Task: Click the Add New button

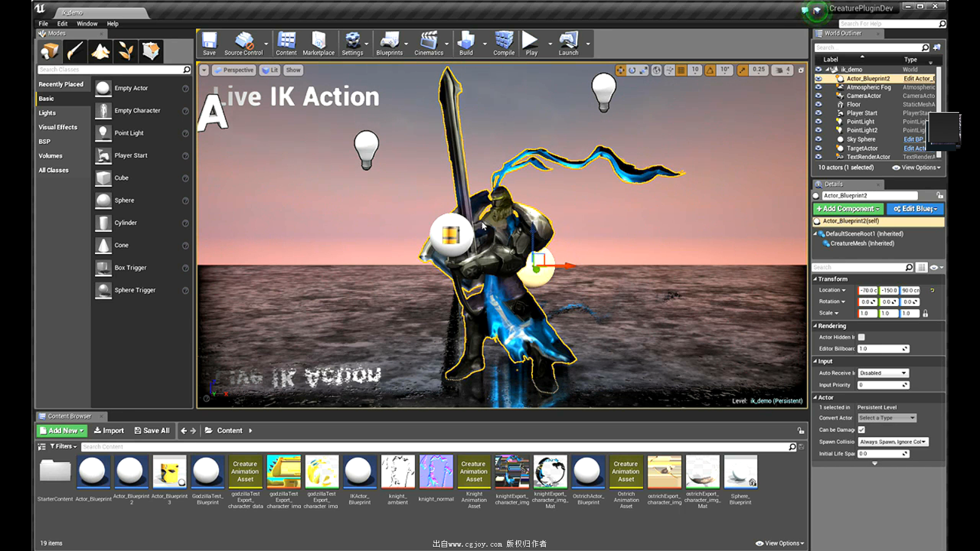Action: point(61,431)
